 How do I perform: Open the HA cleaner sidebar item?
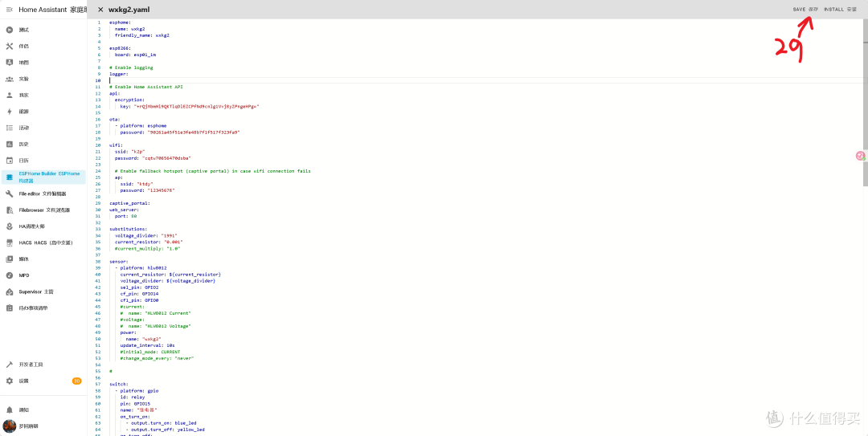[x=31, y=226]
